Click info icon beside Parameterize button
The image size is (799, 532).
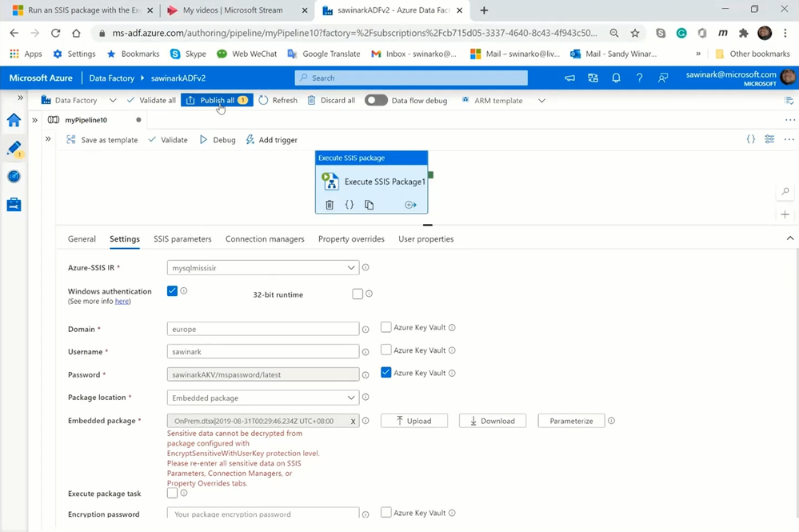point(612,421)
